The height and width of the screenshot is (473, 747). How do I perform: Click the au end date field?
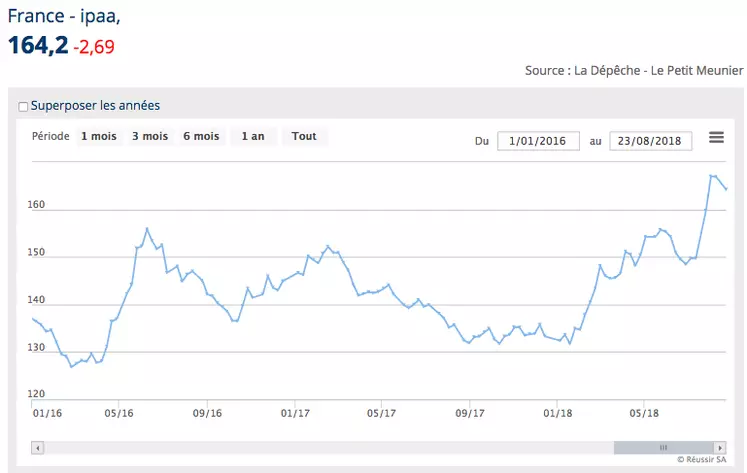pos(650,141)
